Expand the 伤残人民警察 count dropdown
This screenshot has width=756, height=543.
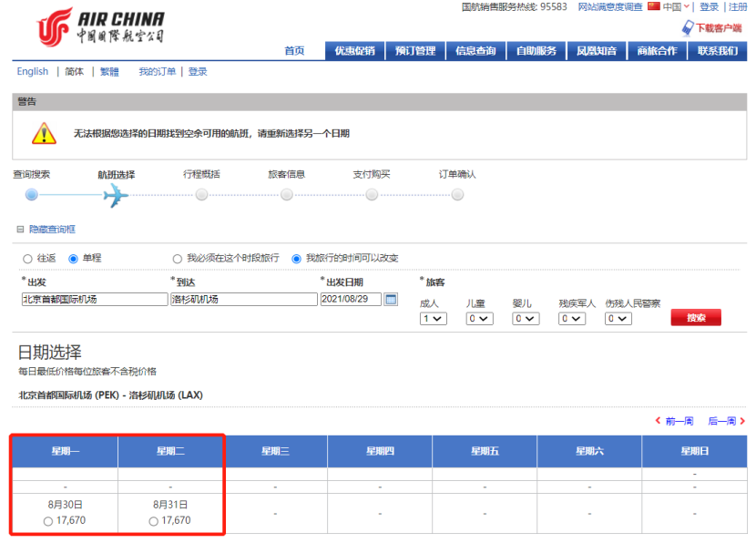(x=618, y=319)
